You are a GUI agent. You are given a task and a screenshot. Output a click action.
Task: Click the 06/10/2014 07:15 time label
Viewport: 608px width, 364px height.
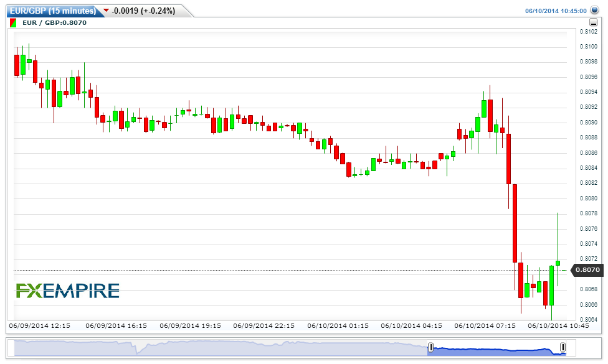[485, 326]
